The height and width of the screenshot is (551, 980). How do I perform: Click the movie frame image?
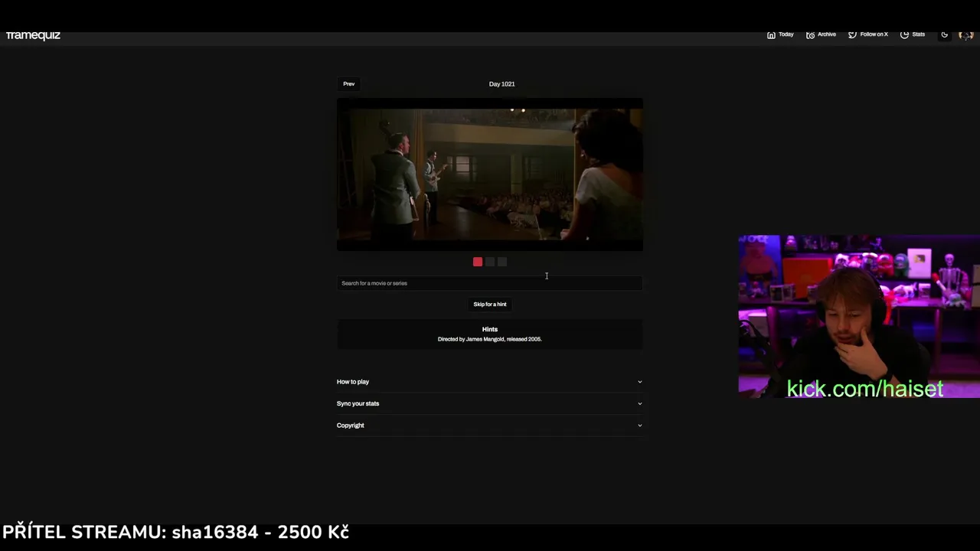coord(490,174)
